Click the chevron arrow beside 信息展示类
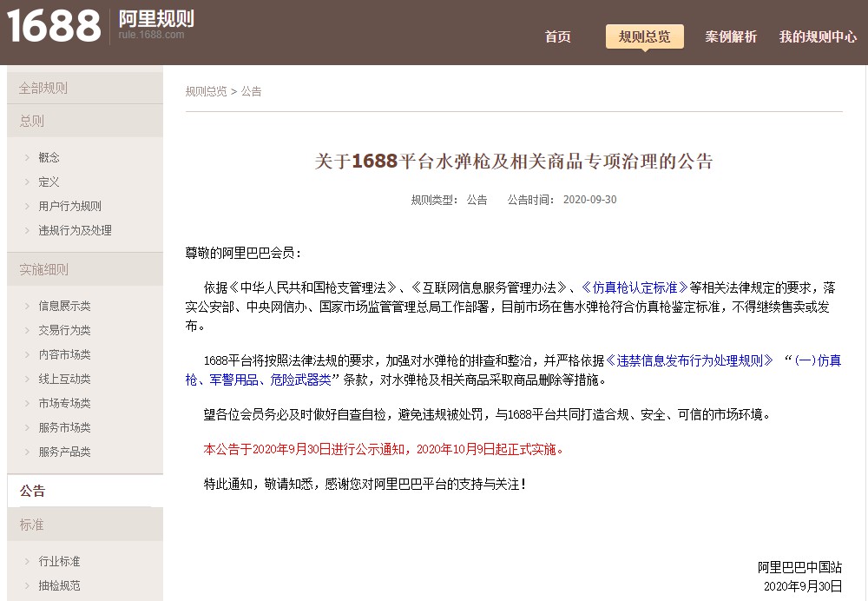Viewport: 868px width, 601px height. tap(27, 306)
